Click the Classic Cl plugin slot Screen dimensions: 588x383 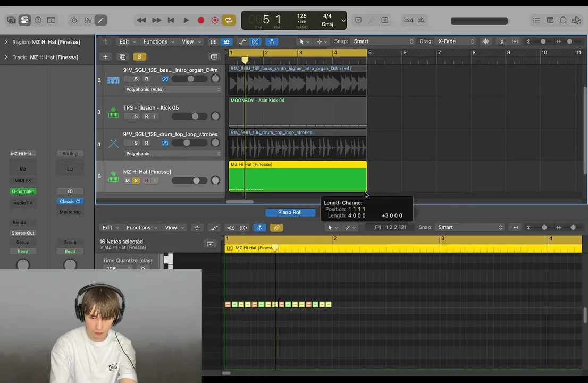coord(70,202)
